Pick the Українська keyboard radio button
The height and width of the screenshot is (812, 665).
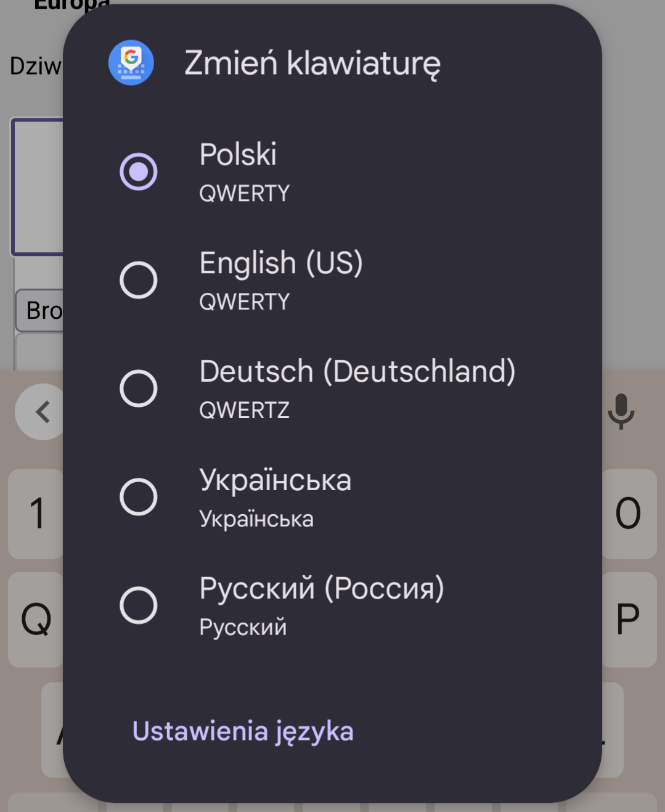pos(139,497)
